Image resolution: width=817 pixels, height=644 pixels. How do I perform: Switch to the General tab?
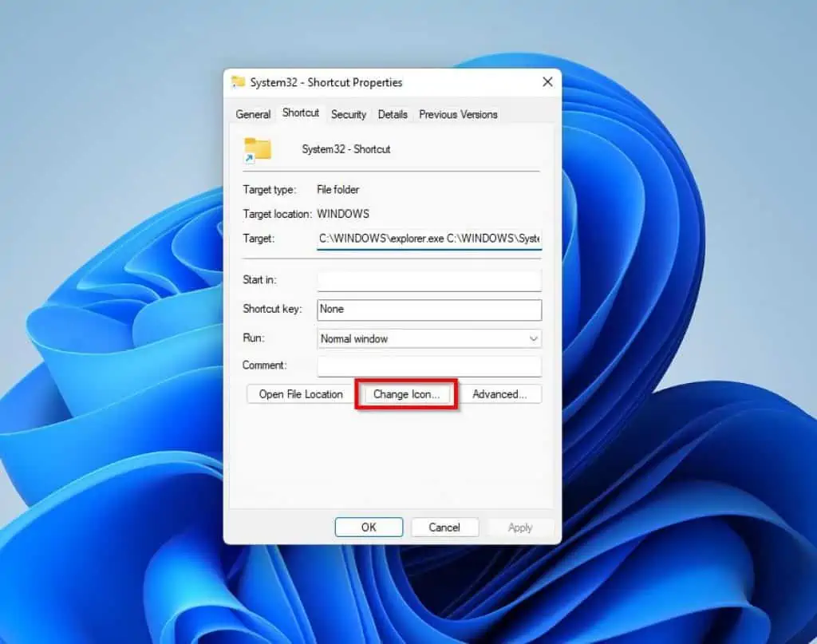pos(253,114)
